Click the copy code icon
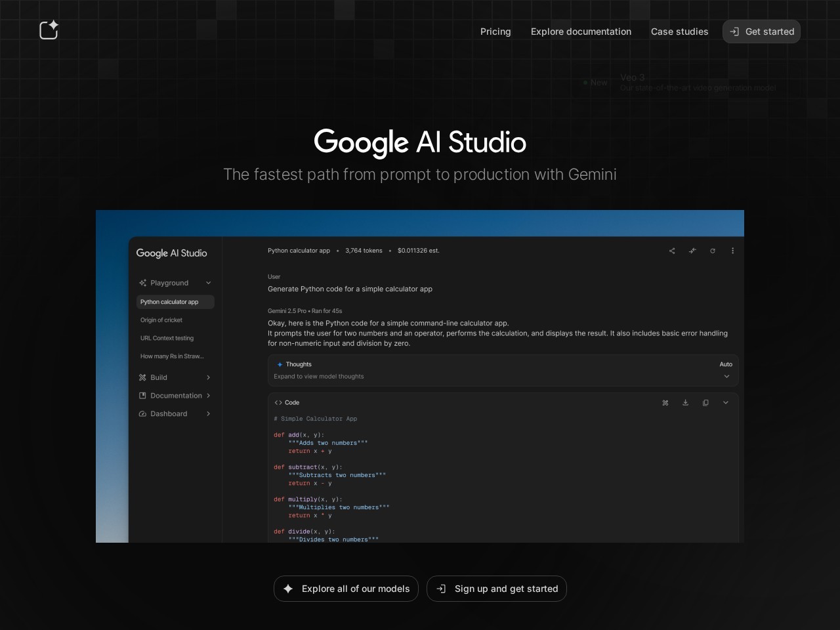Image resolution: width=840 pixels, height=630 pixels. (x=705, y=403)
